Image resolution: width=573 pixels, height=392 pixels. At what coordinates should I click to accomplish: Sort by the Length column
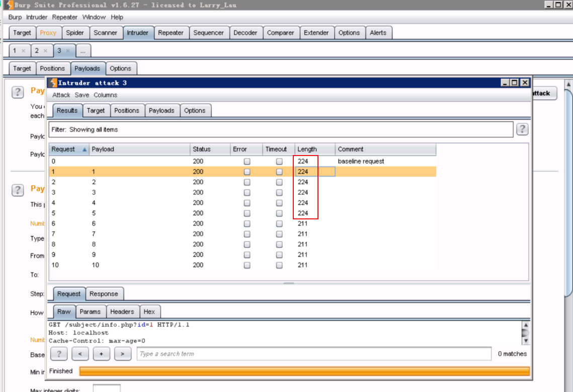pyautogui.click(x=314, y=149)
